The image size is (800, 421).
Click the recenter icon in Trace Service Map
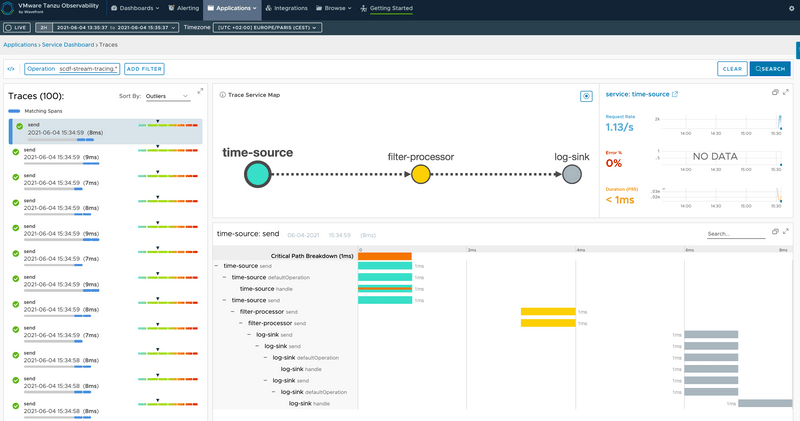tap(586, 96)
